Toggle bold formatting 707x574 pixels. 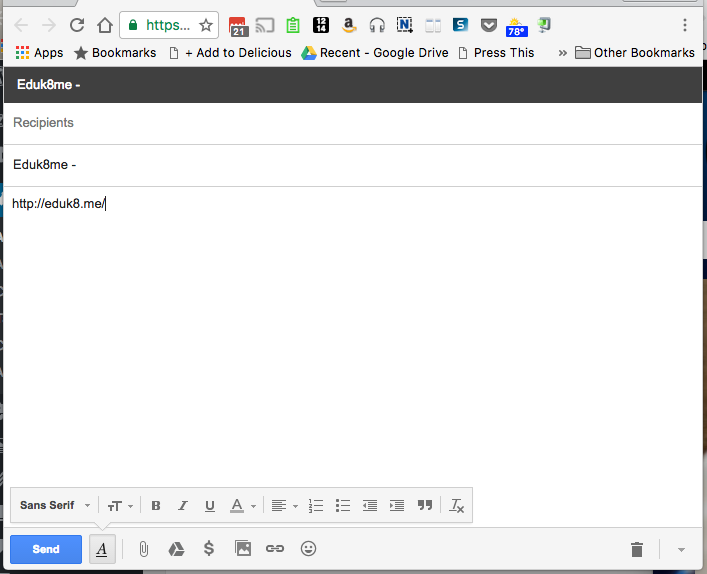click(156, 506)
